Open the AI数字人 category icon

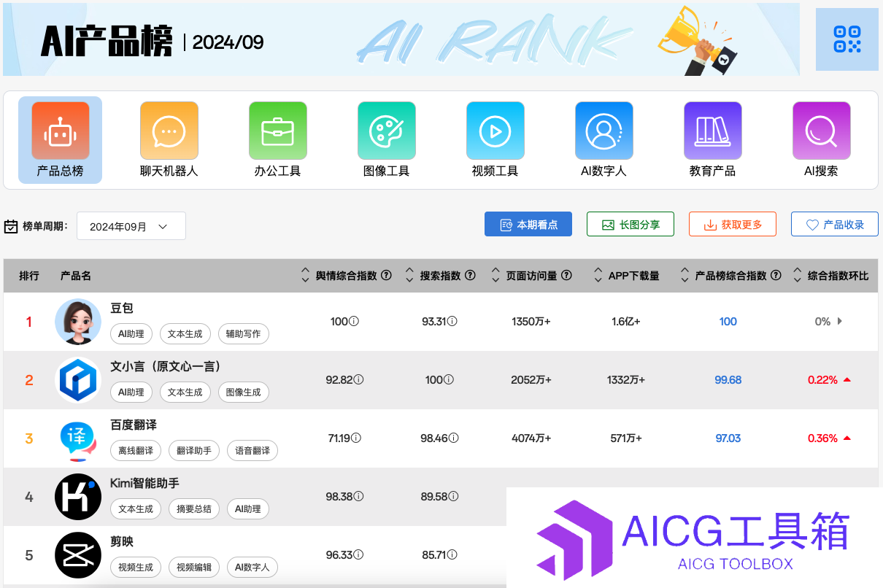click(x=604, y=131)
